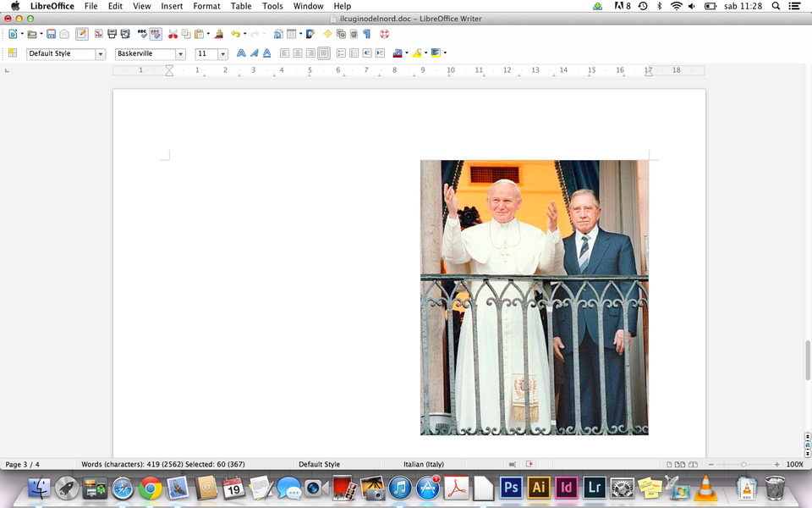
Task: Click the Cut scissors icon
Action: pyautogui.click(x=173, y=34)
